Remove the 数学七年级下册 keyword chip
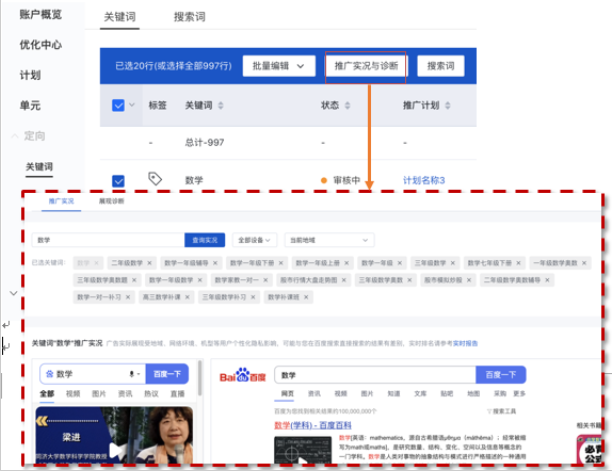 point(518,263)
